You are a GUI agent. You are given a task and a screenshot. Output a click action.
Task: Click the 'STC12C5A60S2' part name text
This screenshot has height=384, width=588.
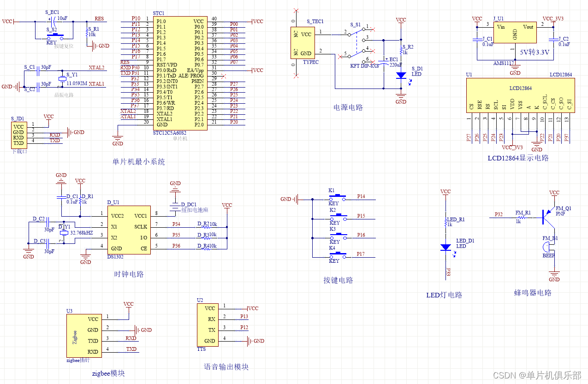click(x=171, y=133)
